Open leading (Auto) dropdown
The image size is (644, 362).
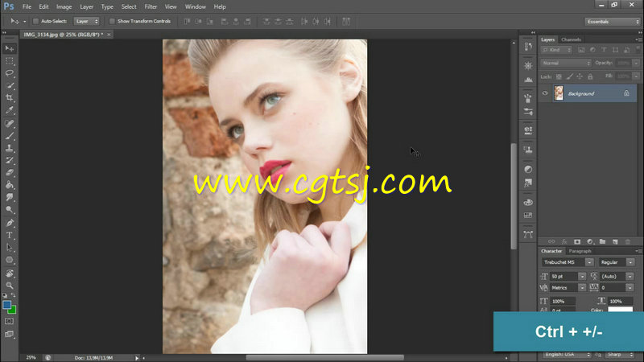(630, 277)
